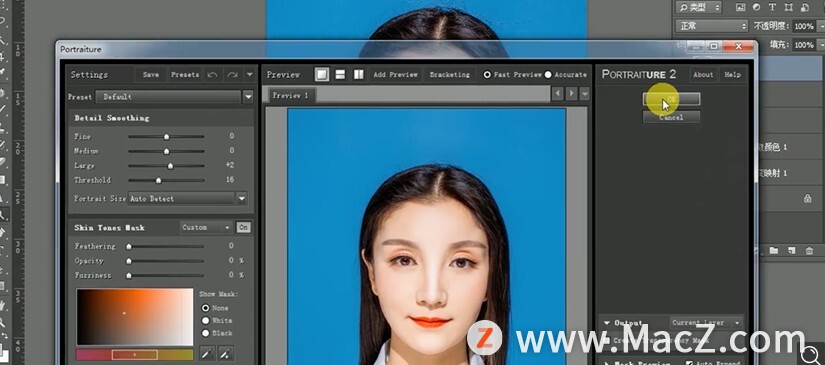Click the Save settings button
825x365 pixels.
151,75
